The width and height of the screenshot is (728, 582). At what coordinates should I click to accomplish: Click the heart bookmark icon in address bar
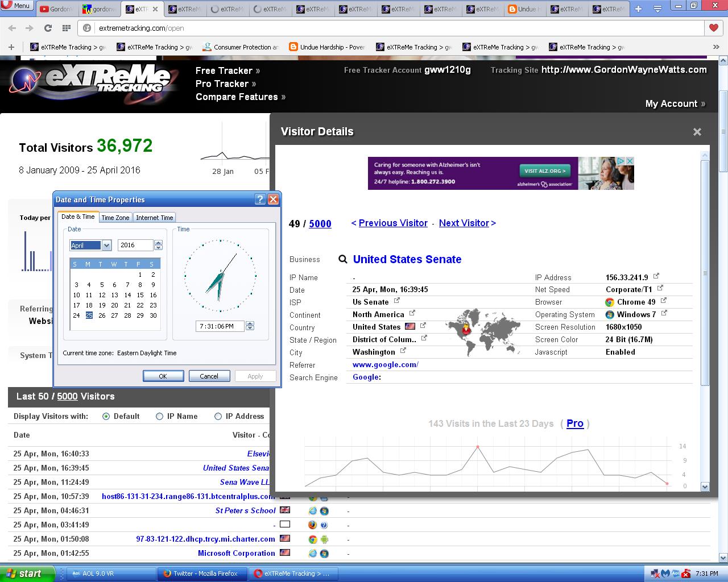point(713,28)
